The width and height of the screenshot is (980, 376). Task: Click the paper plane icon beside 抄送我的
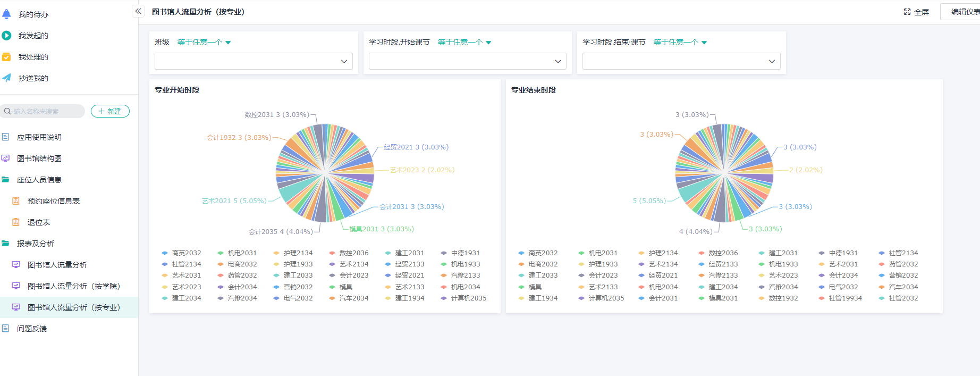pos(6,78)
